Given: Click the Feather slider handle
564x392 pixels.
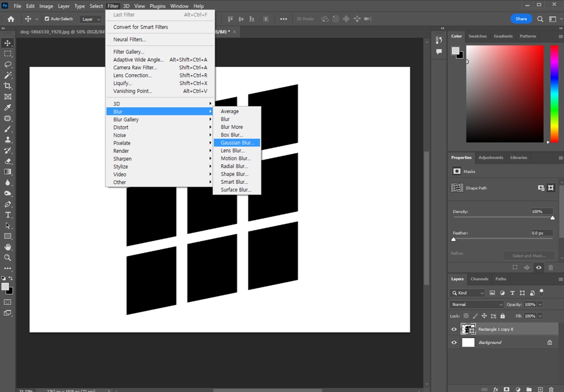Looking at the screenshot, I should (x=454, y=239).
